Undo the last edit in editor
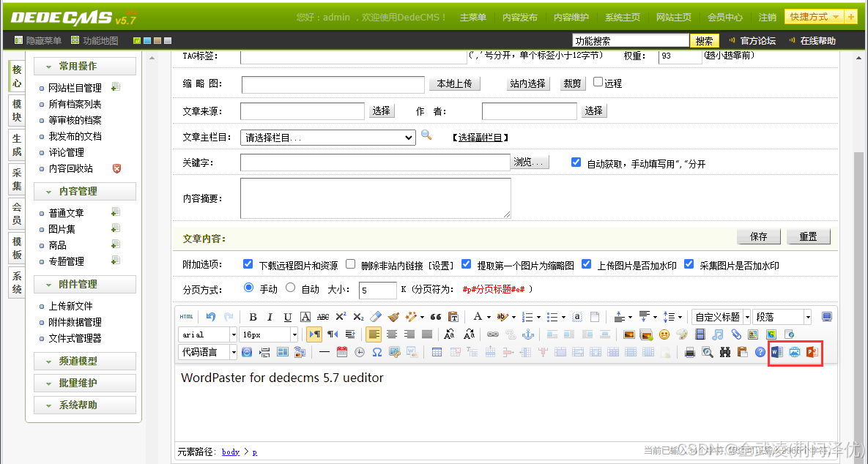The height and width of the screenshot is (464, 868). [211, 317]
